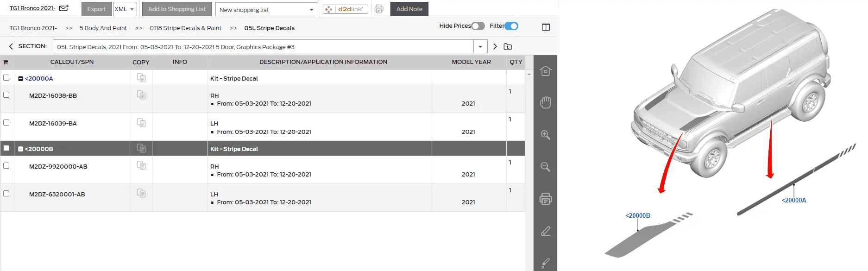This screenshot has height=271, width=868.
Task: Toggle the split-view layout icon
Action: [546, 27]
